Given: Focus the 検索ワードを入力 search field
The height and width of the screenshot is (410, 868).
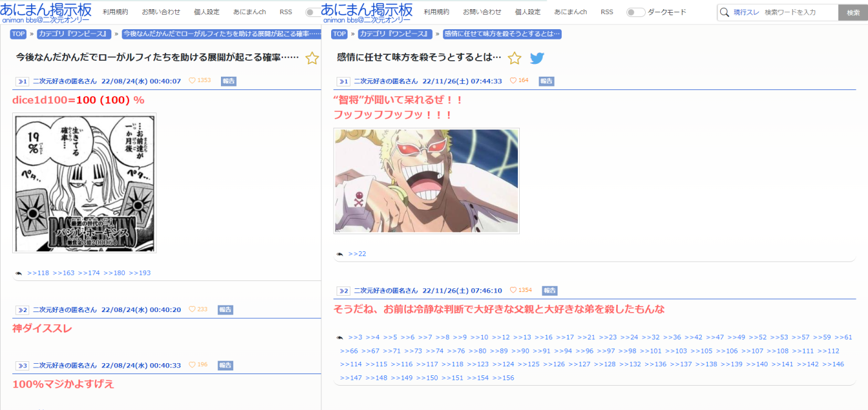Looking at the screenshot, I should pos(800,12).
